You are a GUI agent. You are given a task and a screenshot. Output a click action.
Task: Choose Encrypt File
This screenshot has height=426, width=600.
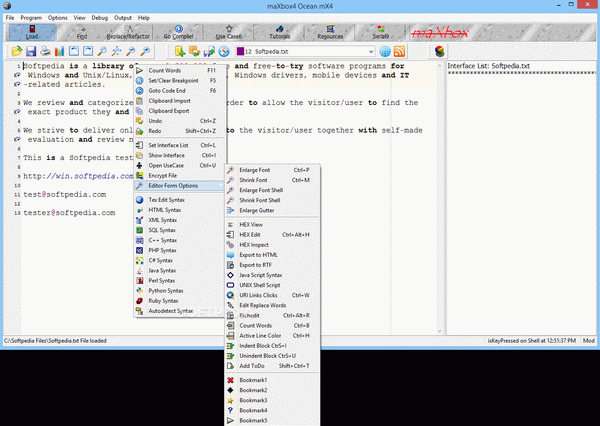pos(180,175)
